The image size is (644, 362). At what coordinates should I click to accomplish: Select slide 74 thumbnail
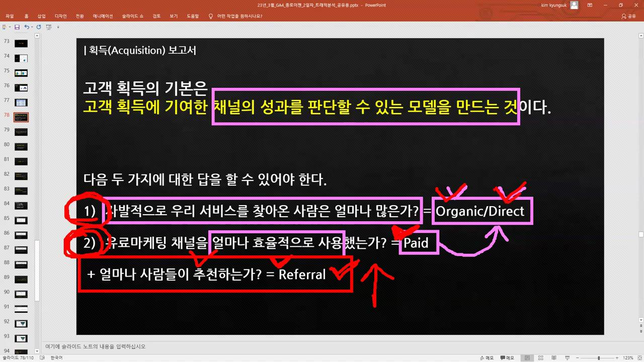click(21, 58)
